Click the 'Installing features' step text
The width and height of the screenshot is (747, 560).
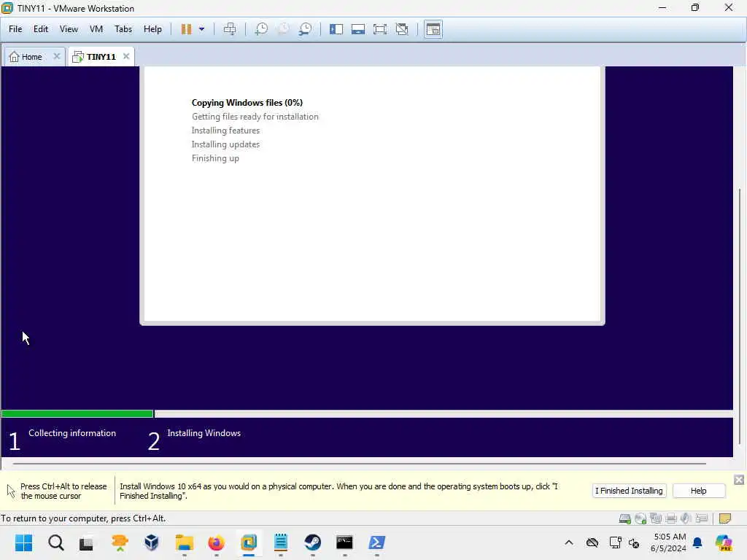tap(225, 131)
